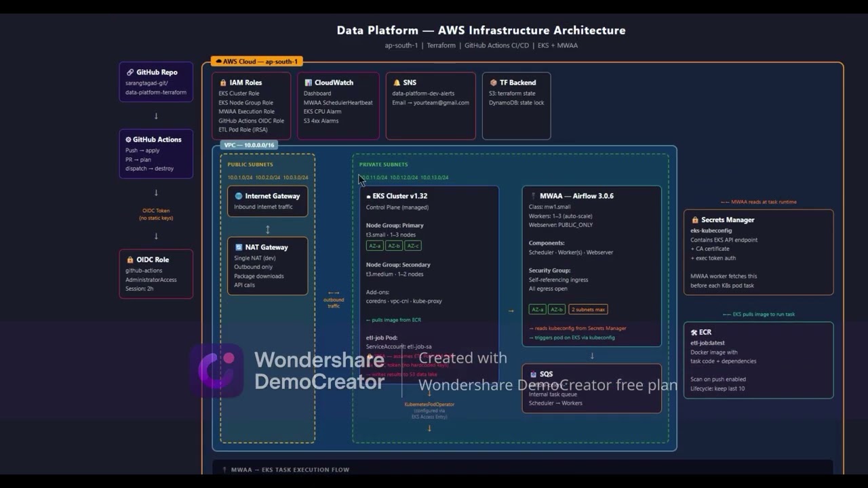The image size is (868, 488).
Task: Select the AZ-c badge in EKS Cluster card
Action: [413, 245]
